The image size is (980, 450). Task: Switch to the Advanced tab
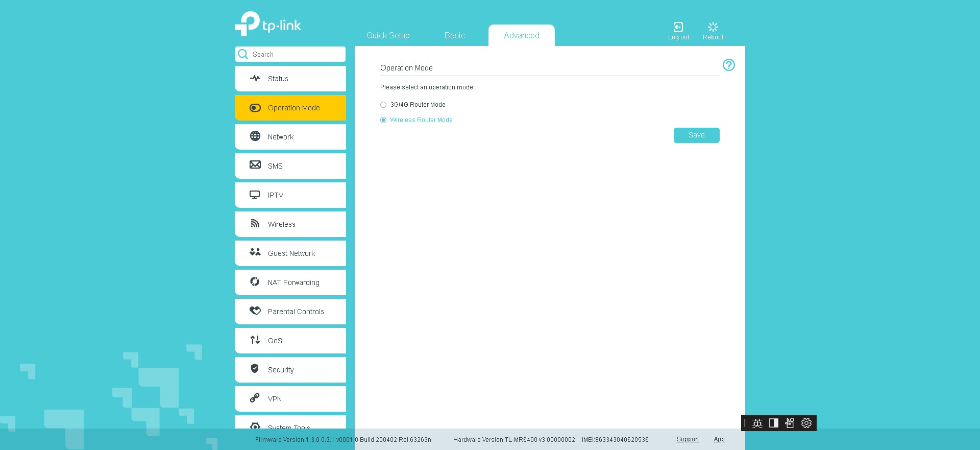522,35
